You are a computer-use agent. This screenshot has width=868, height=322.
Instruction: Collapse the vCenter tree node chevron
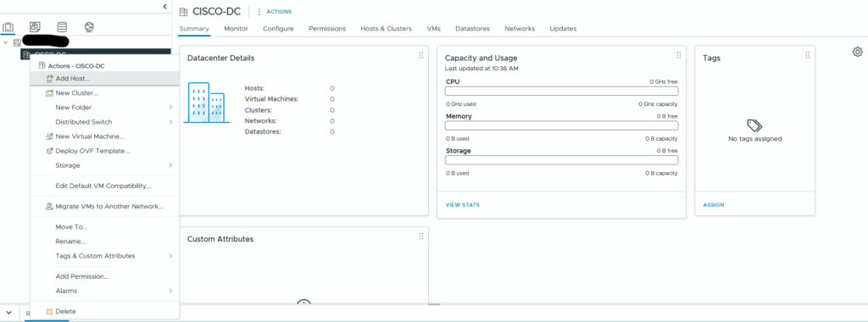pyautogui.click(x=6, y=42)
